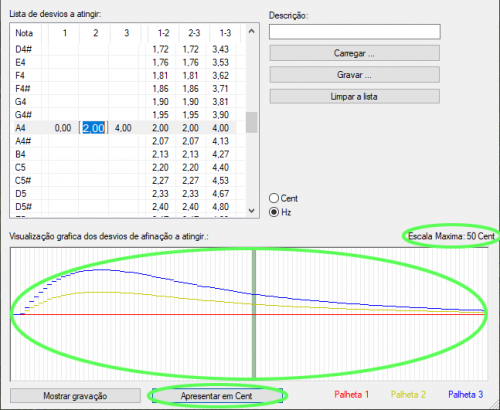Click column header 3

point(126,33)
